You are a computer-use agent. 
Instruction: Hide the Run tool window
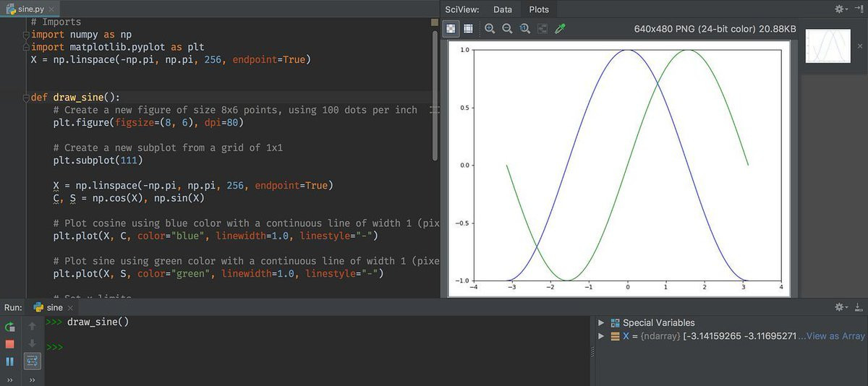pos(859,307)
